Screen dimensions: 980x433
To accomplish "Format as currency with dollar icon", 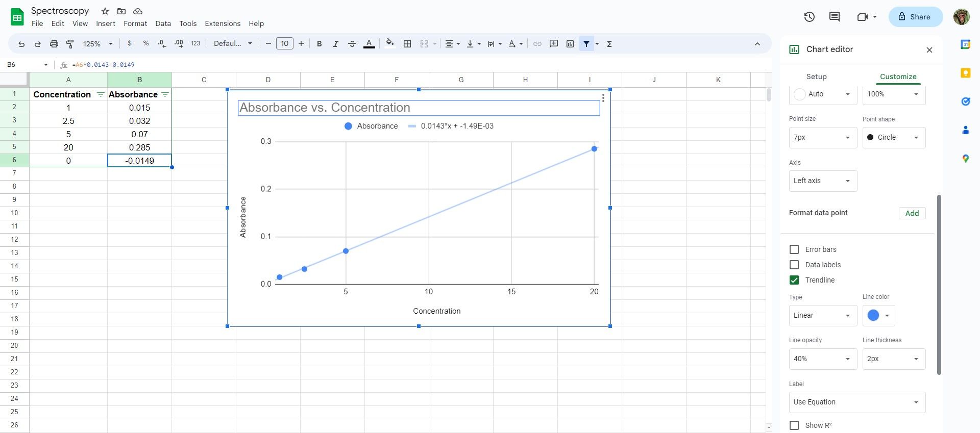I will click(130, 44).
